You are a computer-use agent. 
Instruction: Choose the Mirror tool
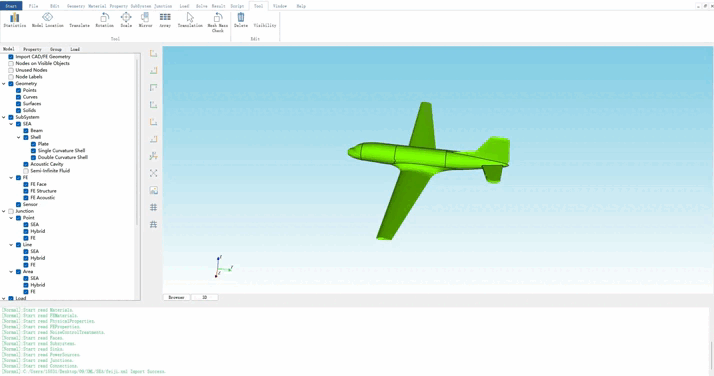pos(145,20)
